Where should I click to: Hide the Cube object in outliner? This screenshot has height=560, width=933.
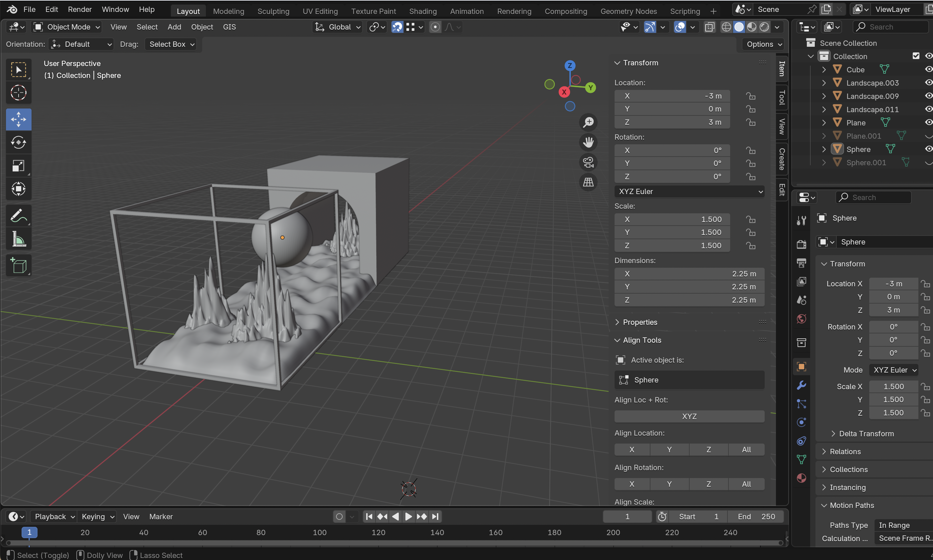pyautogui.click(x=928, y=69)
